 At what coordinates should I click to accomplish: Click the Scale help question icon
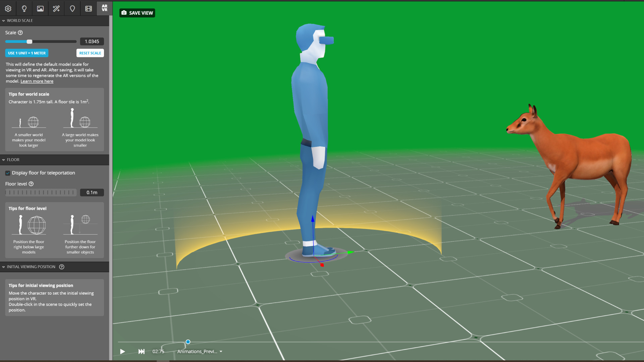[20, 33]
